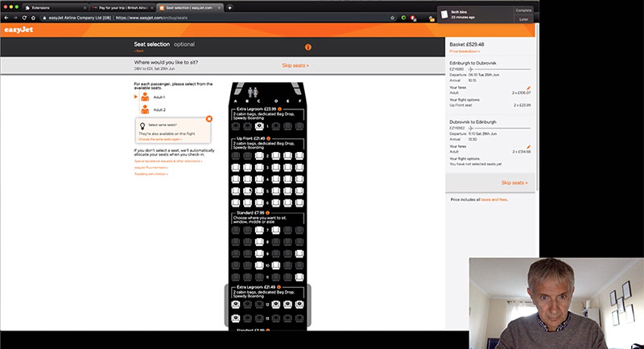Select Extra Legroom seat 12E
This screenshot has height=349, width=644.
[x=287, y=304]
